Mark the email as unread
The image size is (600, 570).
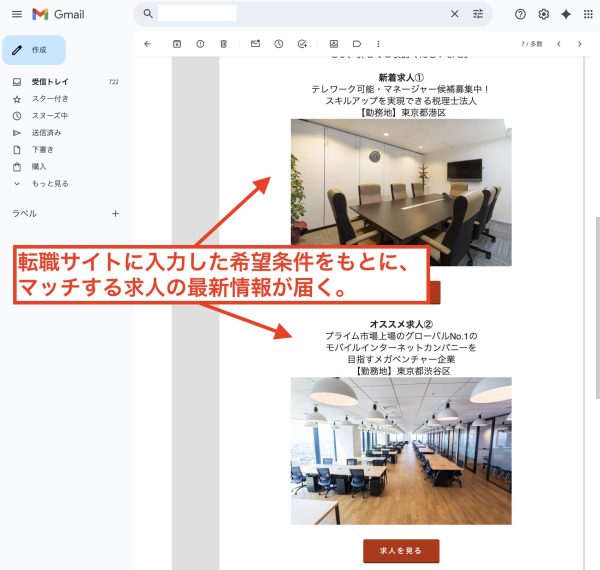(255, 44)
